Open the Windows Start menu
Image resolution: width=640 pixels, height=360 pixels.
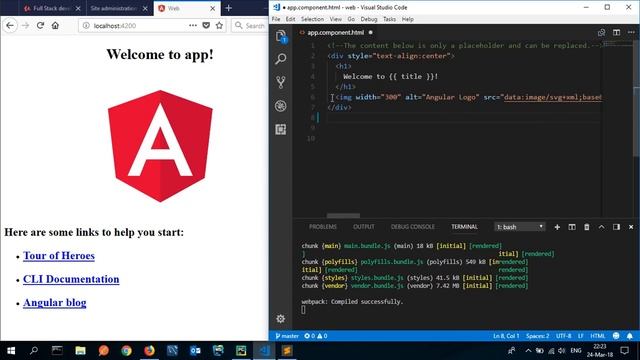[x=11, y=351]
